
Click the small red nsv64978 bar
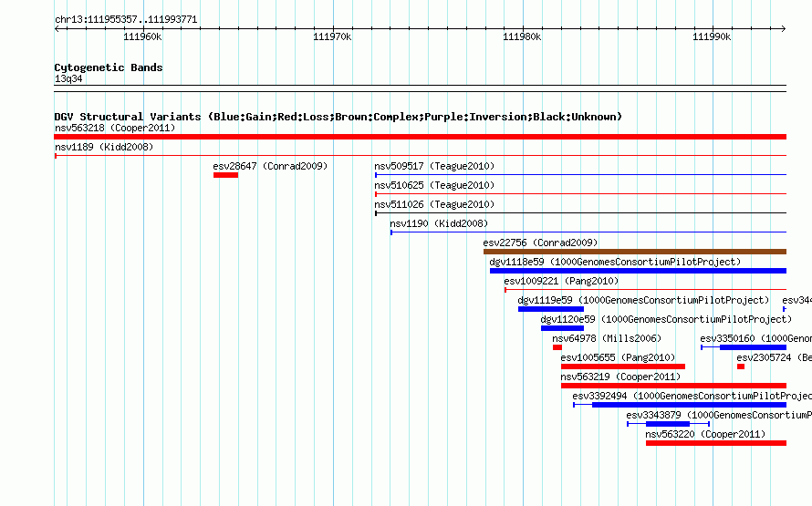point(557,347)
